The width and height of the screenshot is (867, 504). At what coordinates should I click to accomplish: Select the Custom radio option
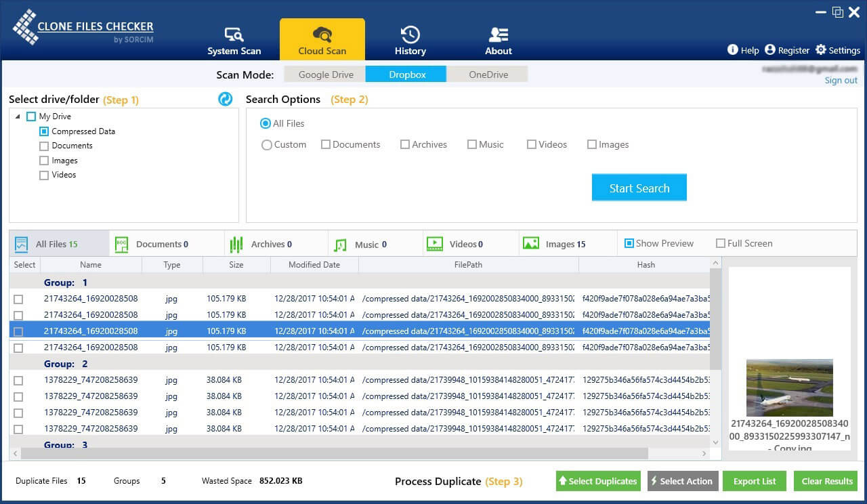click(267, 144)
